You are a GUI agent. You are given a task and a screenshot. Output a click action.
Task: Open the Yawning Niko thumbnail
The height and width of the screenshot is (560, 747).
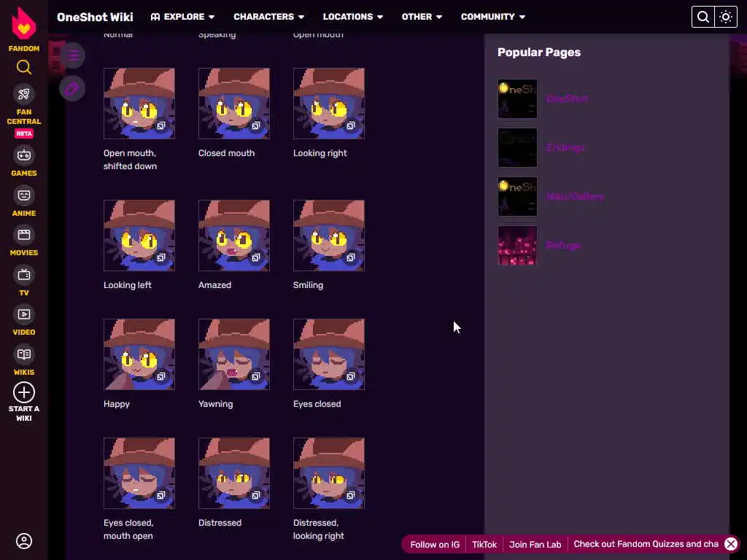(x=234, y=354)
